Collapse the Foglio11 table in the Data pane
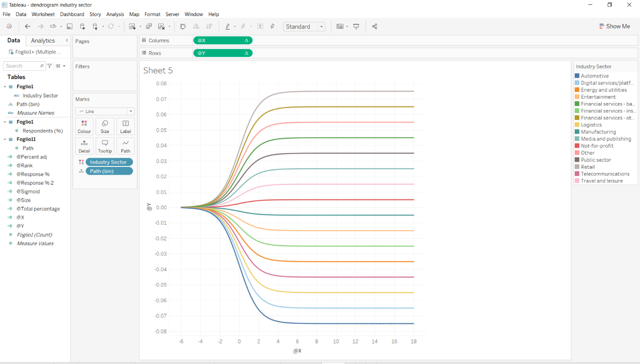This screenshot has height=364, width=640. 5,139
